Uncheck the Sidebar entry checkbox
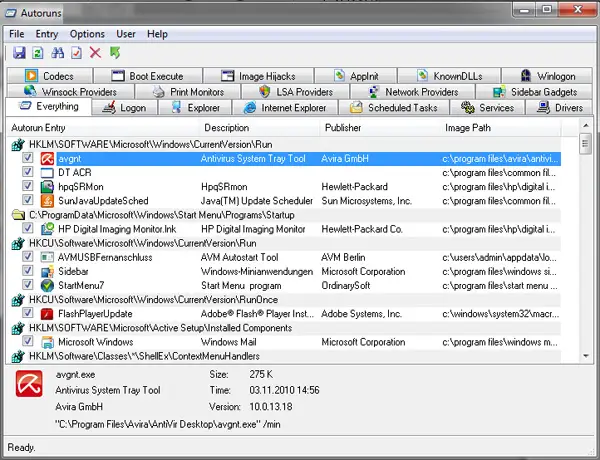 pyautogui.click(x=28, y=271)
